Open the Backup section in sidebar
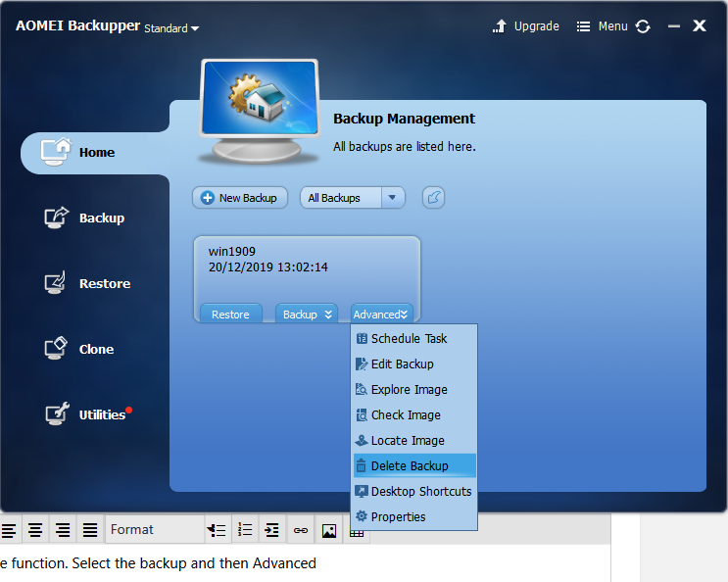The height and width of the screenshot is (582, 728). tap(101, 218)
